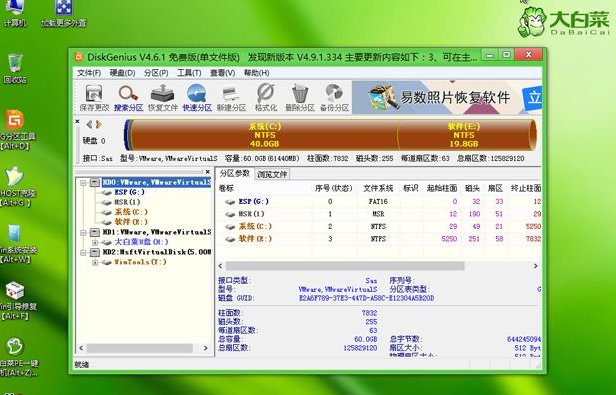Close the disk map bar with small x
616x395 pixels.
[77, 121]
